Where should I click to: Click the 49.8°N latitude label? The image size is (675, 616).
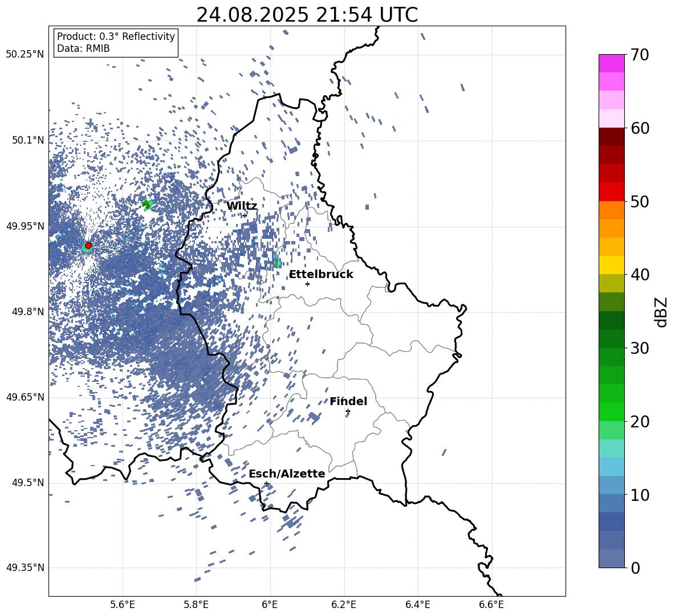(29, 312)
